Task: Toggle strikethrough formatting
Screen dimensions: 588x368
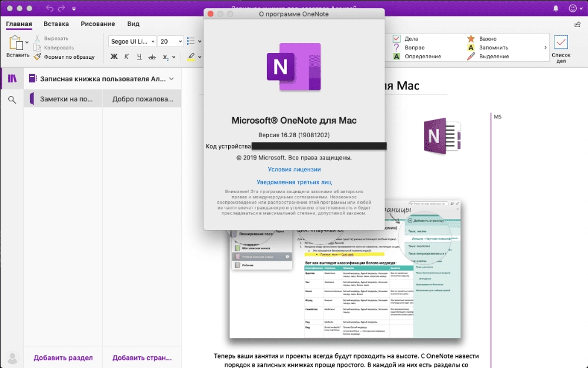Action: tap(152, 57)
